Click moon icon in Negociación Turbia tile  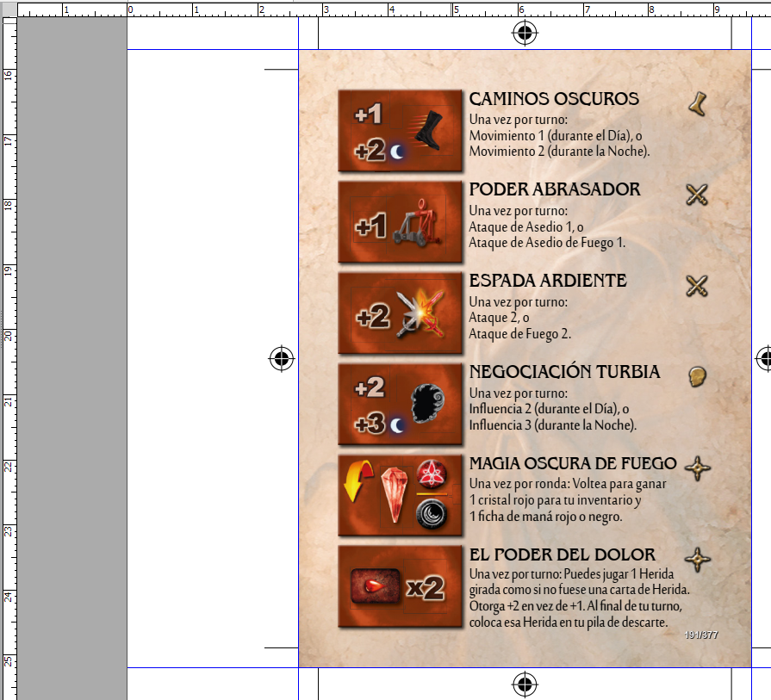coord(397,425)
